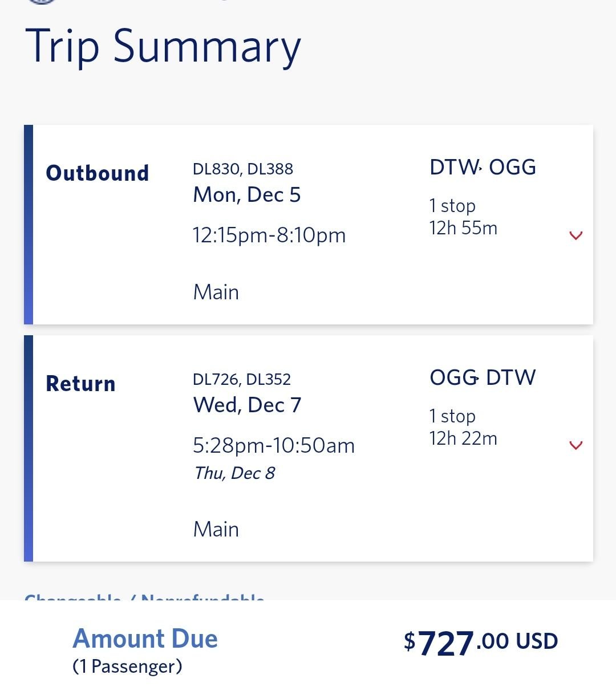Select the 12:15pm-8:10pm departure time
Image resolution: width=616 pixels, height=695 pixels.
pos(269,235)
